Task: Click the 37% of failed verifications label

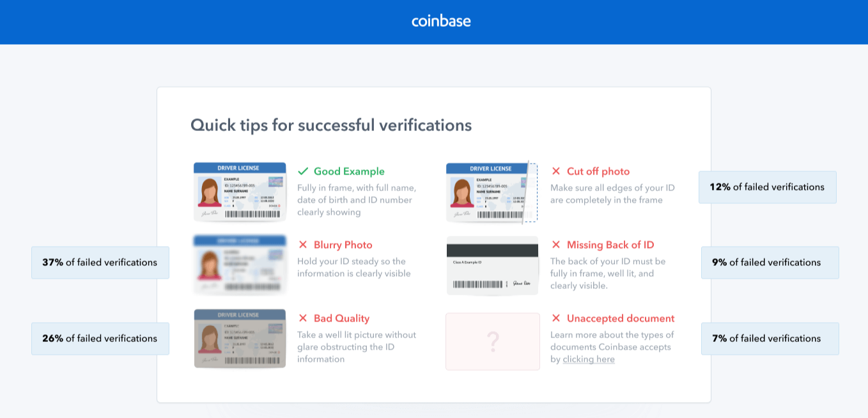Action: (100, 263)
